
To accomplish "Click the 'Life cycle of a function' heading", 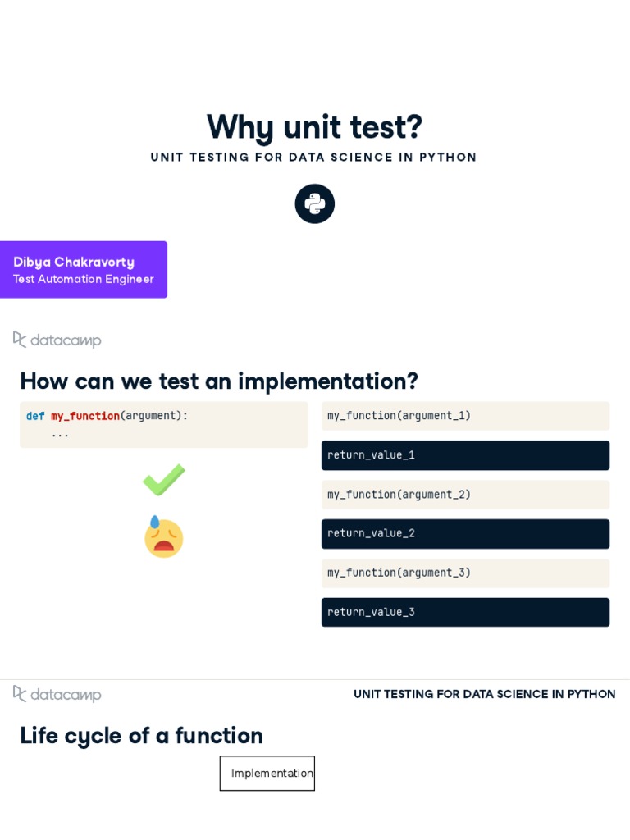I will pyautogui.click(x=141, y=735).
